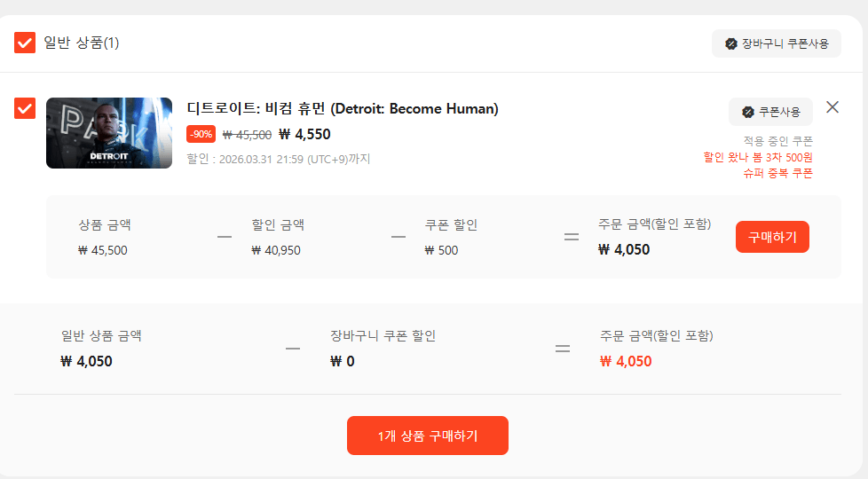The width and height of the screenshot is (868, 479).
Task: Click the applied 할인 왔나 봄 3차 500원 coupon
Action: point(758,157)
